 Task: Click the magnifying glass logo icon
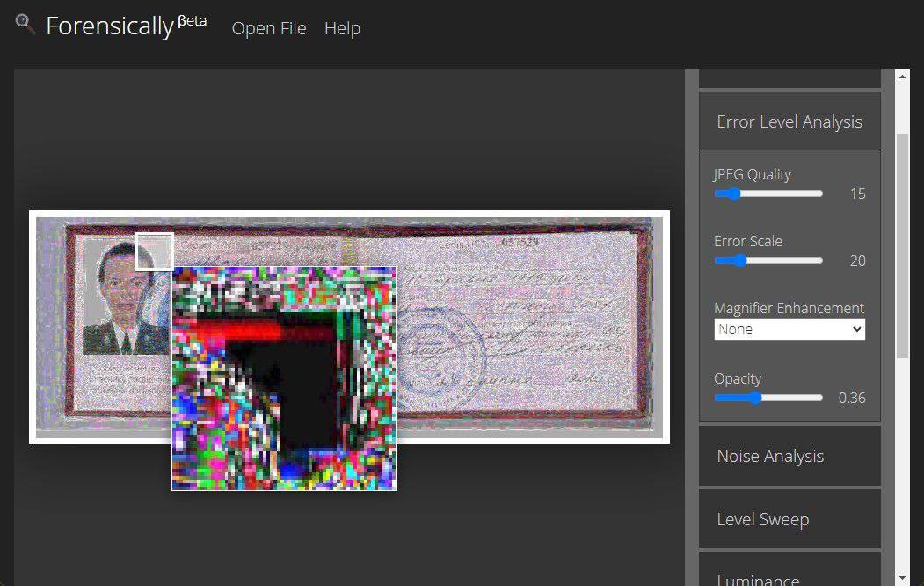tap(25, 24)
